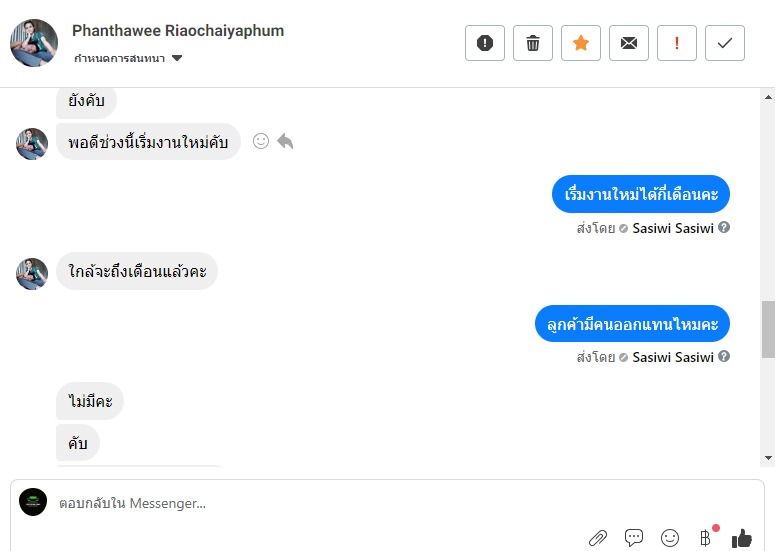The height and width of the screenshot is (551, 775).
Task: Open the กำหนดการสนทนา dropdown
Action: [128, 59]
